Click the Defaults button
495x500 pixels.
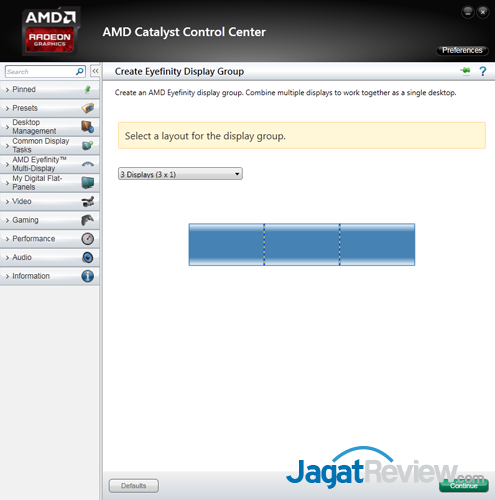134,486
